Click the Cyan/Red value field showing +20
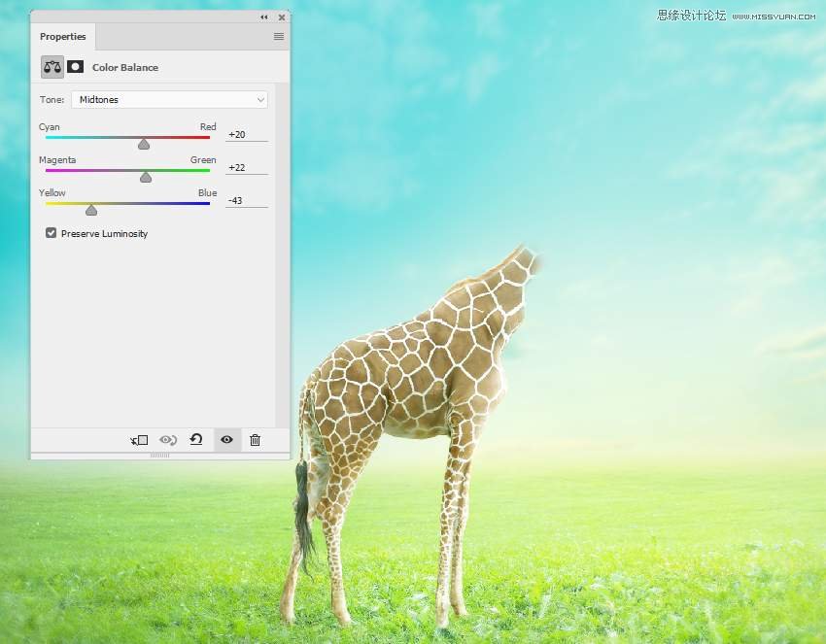Screen dimensions: 826x644 click(x=246, y=134)
